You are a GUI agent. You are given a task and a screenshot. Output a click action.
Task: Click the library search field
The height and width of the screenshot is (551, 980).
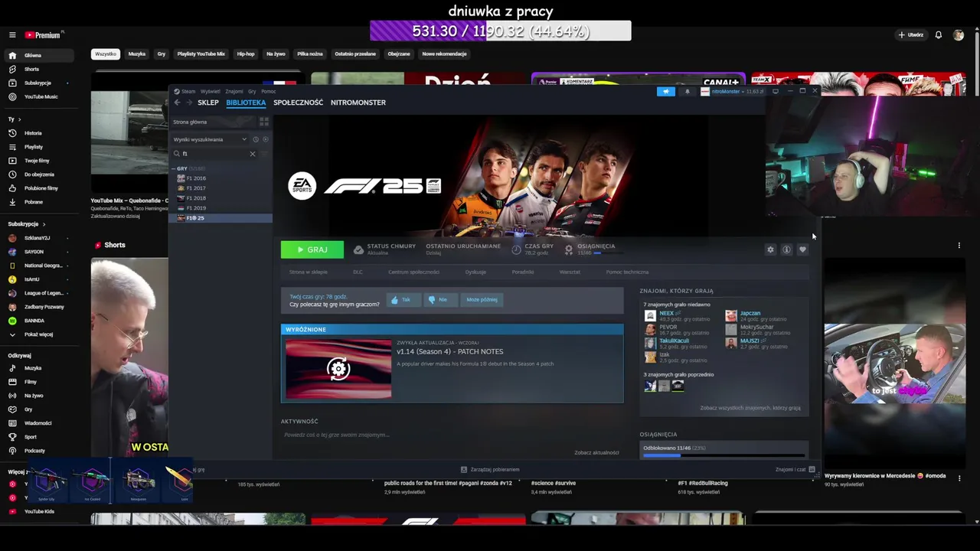tap(214, 154)
